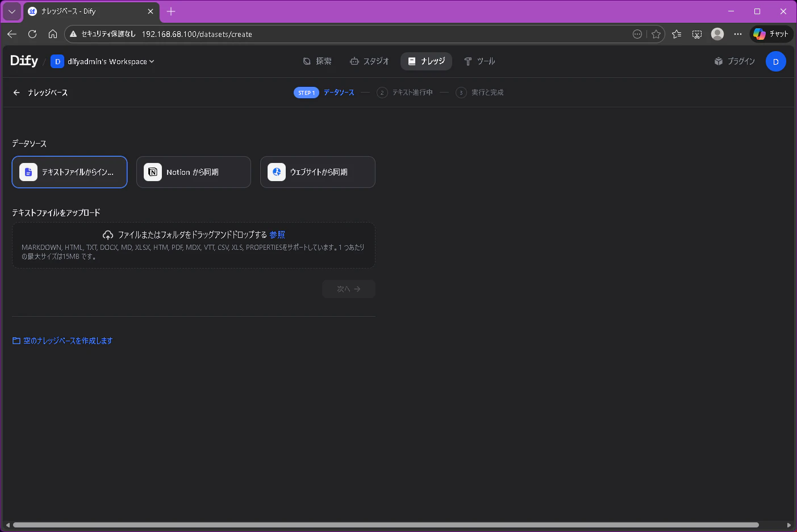Click the 実行と完成 step label

point(487,93)
